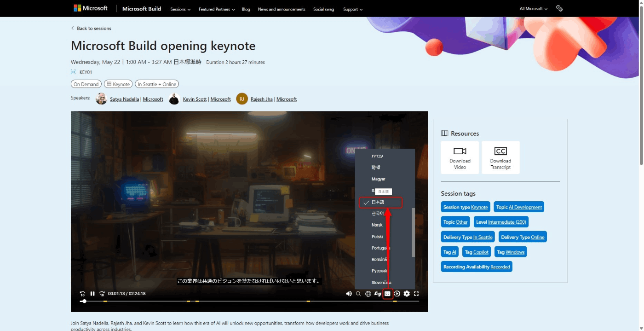Open Satya Nadella speaker link
Screen dimensions: 644x331
click(x=124, y=99)
